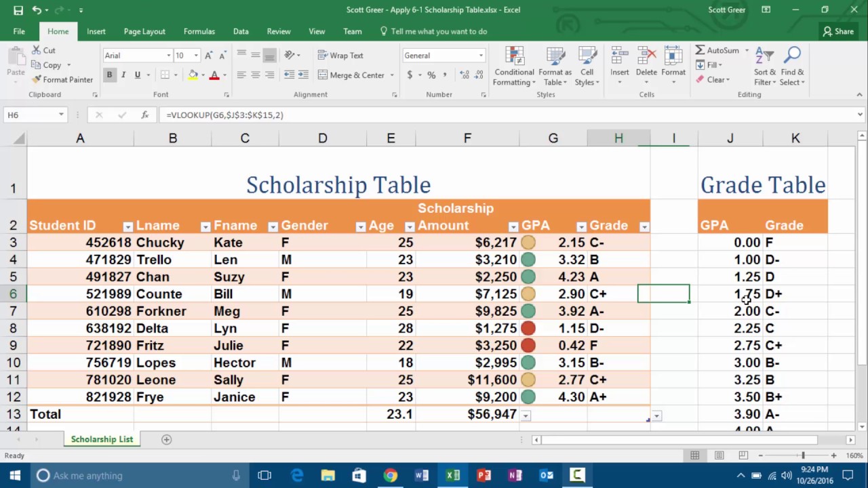Add a new sheet
The width and height of the screenshot is (868, 488).
pos(166,439)
